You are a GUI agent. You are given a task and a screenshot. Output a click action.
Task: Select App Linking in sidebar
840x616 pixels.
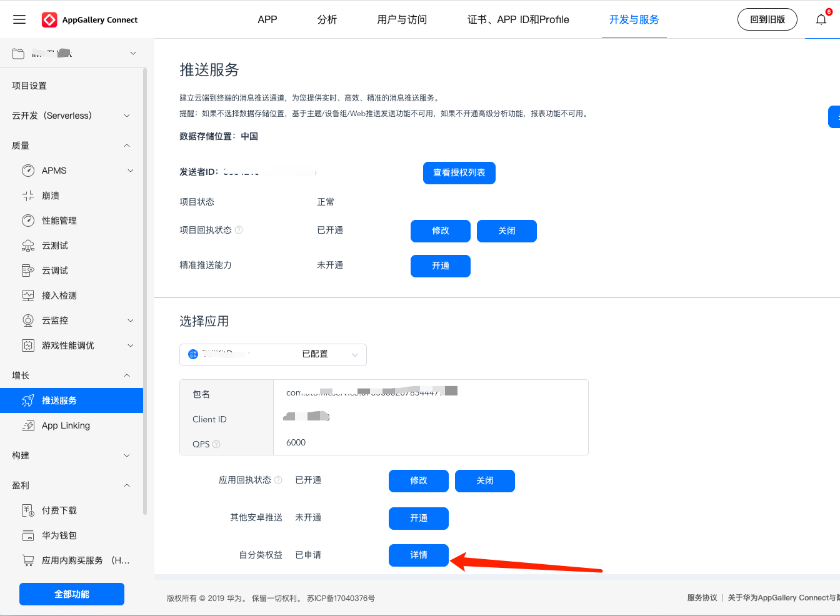click(x=66, y=425)
